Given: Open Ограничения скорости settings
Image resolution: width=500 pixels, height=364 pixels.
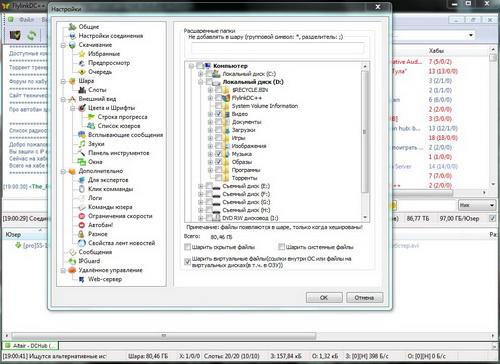Looking at the screenshot, I should [120, 216].
